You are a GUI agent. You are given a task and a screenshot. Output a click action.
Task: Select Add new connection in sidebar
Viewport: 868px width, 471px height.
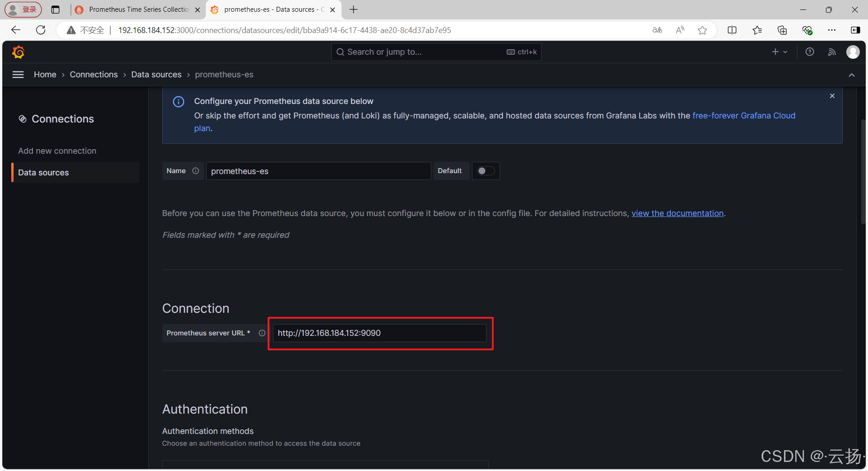click(57, 151)
